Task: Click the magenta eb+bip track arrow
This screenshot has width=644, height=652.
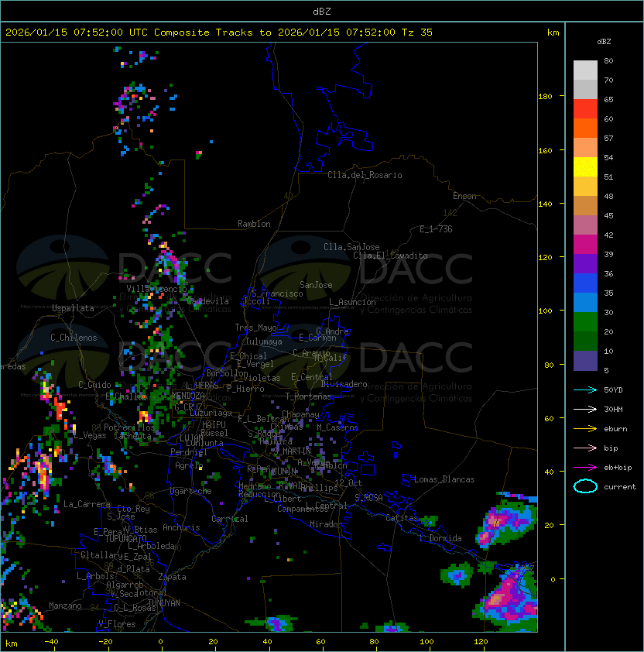Action: click(585, 468)
